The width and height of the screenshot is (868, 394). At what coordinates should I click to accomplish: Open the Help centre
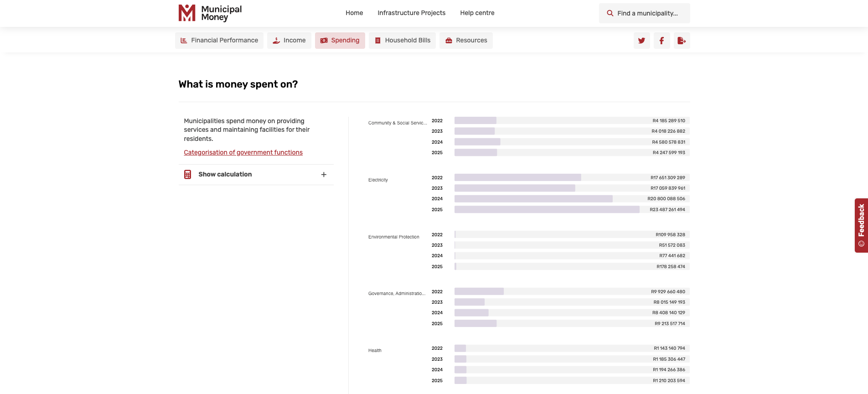477,13
